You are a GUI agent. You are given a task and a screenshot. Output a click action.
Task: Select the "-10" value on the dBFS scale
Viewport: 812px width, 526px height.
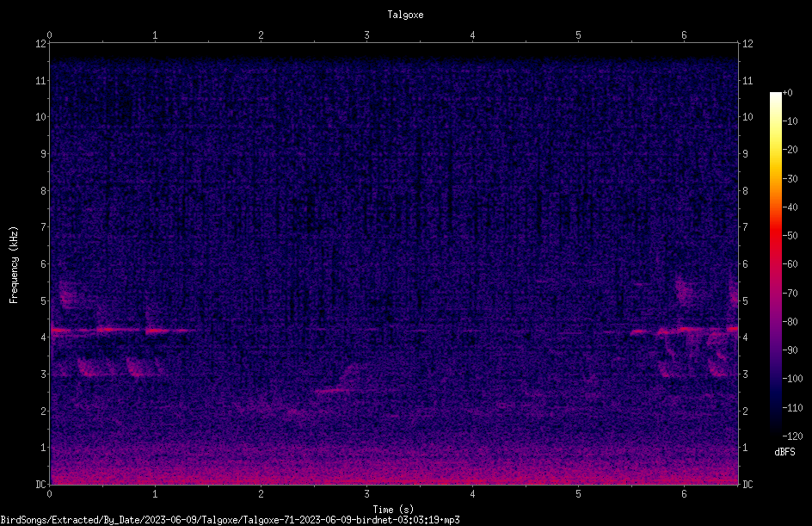point(790,121)
